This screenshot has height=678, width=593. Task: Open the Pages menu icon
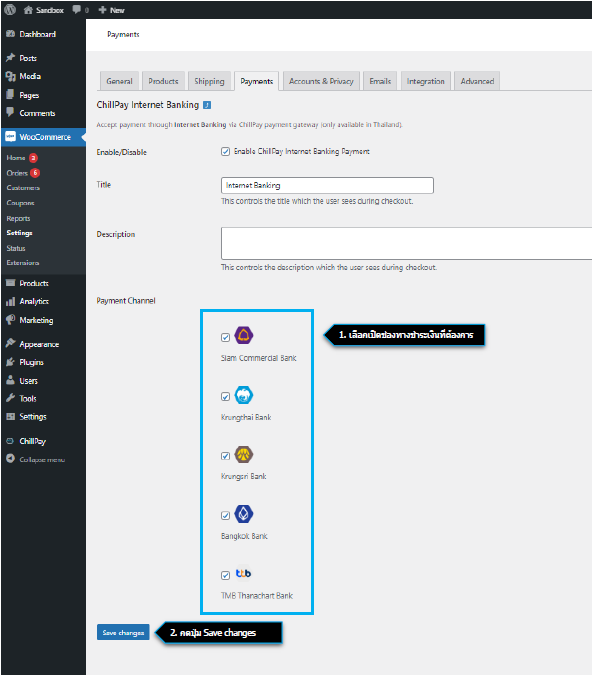[10, 95]
